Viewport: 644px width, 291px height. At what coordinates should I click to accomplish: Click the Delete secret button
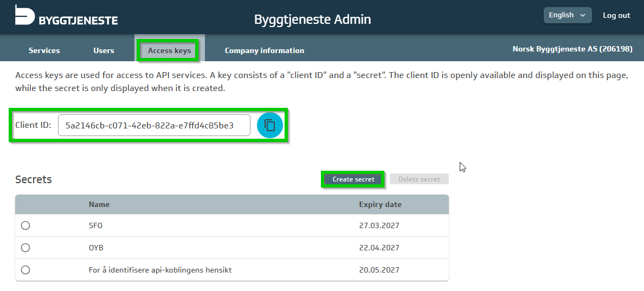(419, 179)
